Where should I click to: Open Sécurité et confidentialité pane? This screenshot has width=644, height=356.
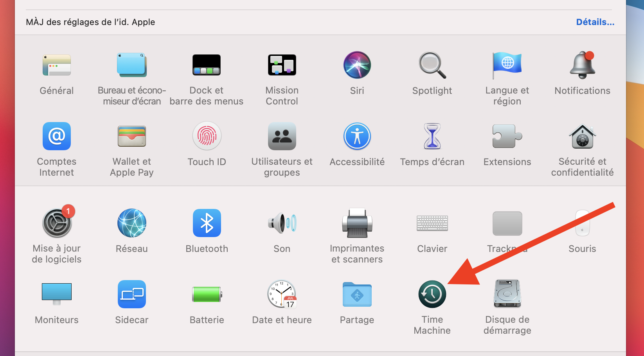582,137
